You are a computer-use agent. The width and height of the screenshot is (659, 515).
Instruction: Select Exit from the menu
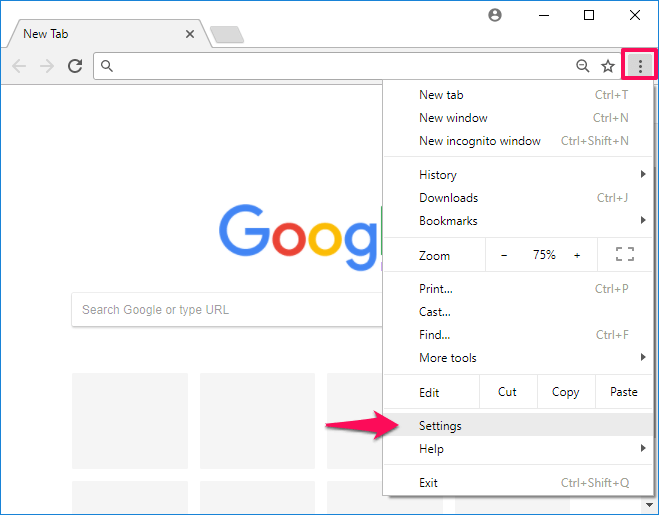[x=518, y=483]
